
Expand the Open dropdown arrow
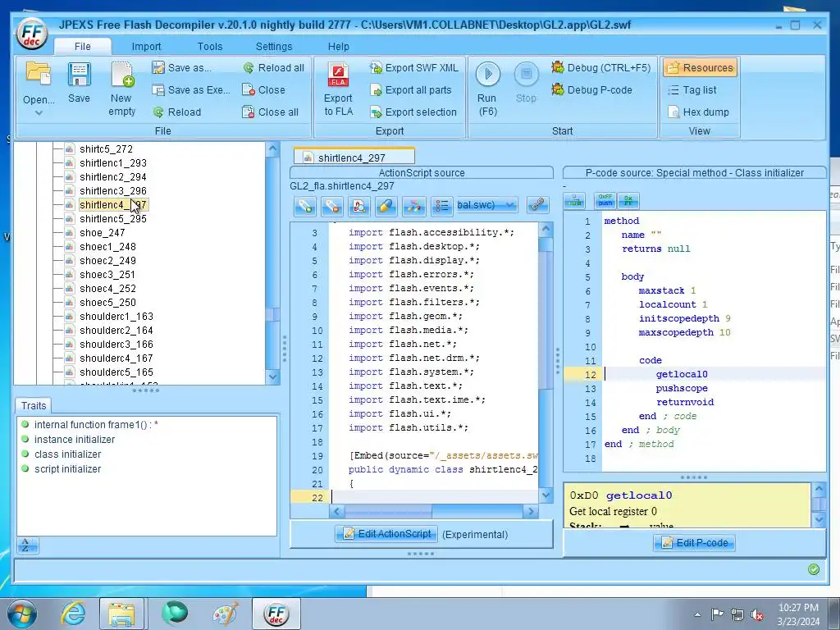(x=39, y=113)
